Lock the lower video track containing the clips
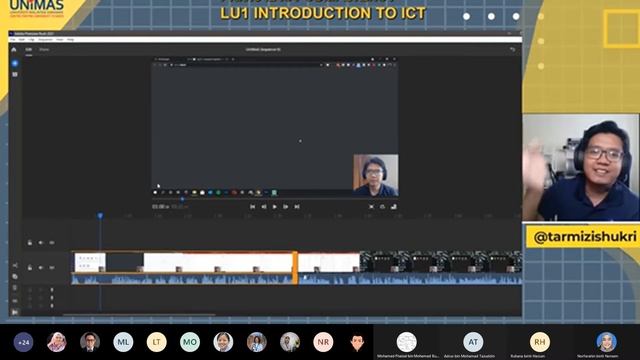The height and width of the screenshot is (360, 640). pos(30,268)
